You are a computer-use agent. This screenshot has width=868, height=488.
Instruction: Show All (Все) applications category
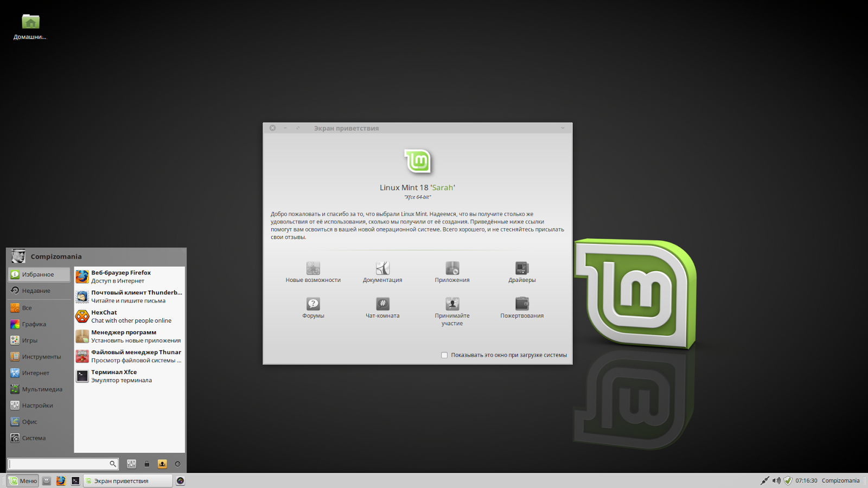point(40,308)
